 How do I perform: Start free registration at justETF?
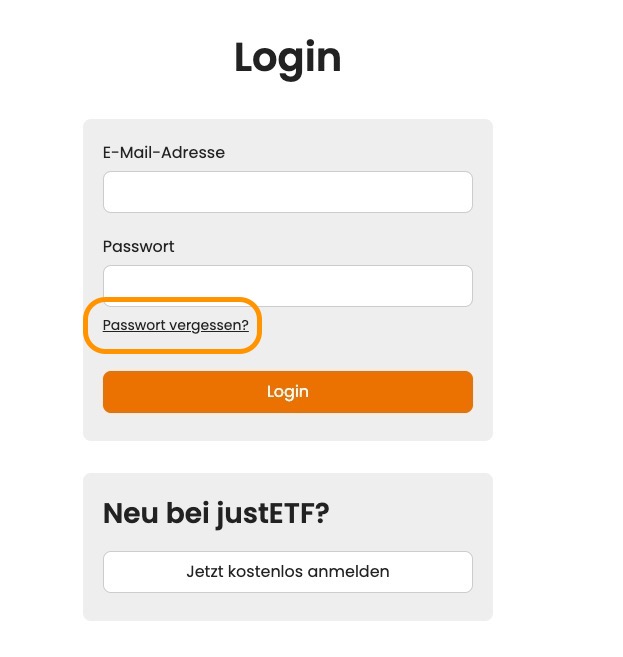click(x=287, y=572)
